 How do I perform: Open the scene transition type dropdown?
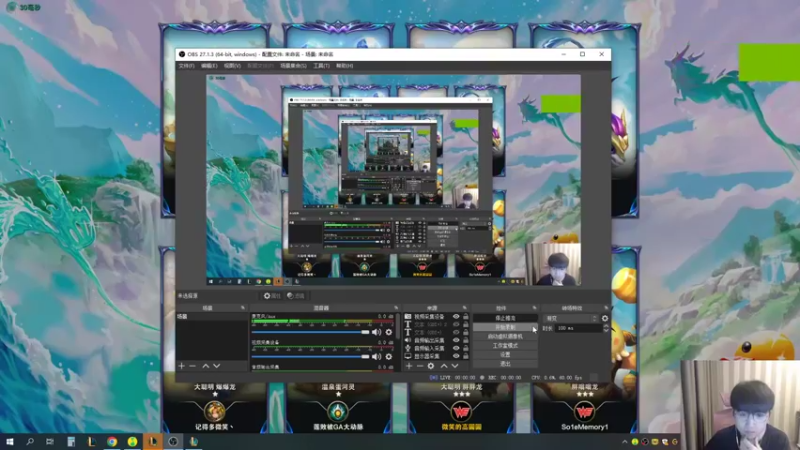pyautogui.click(x=570, y=318)
